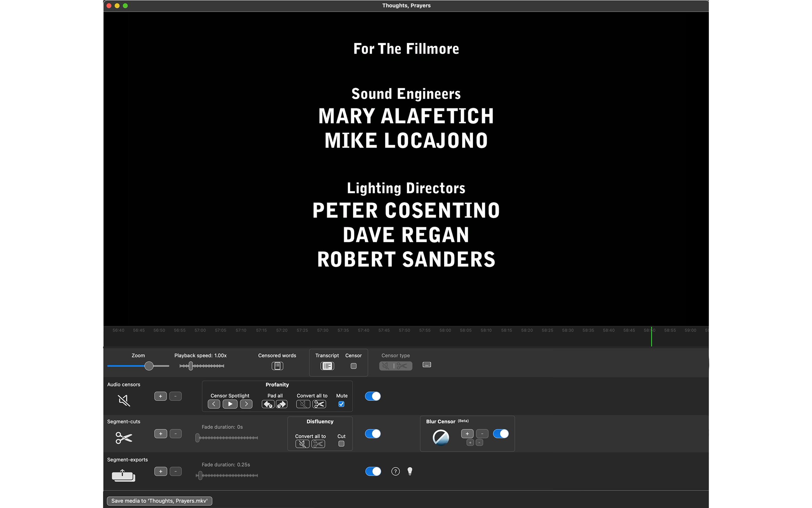Add a blur censor with large plus
The image size is (812, 508).
coord(467,434)
